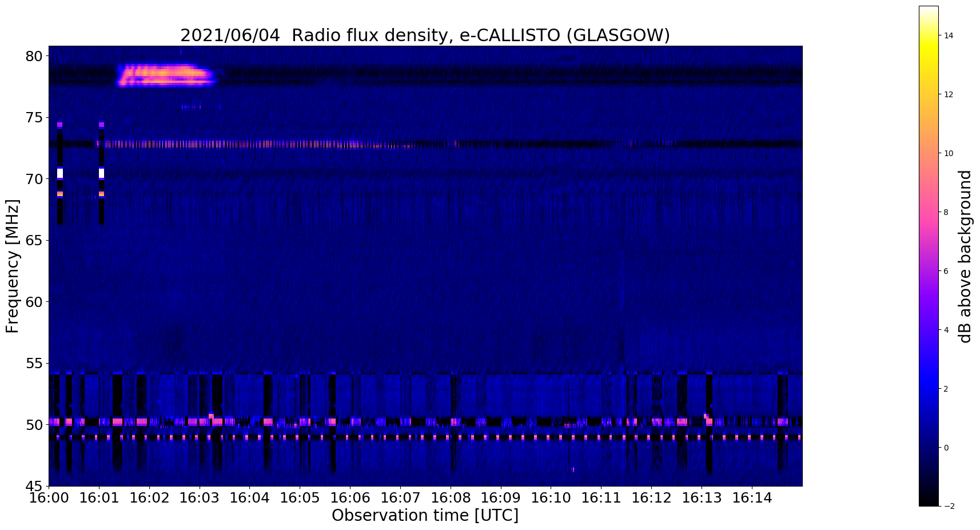The width and height of the screenshot is (980, 530).
Task: Click the "Observation time [UTC]" axis label
Action: [425, 515]
